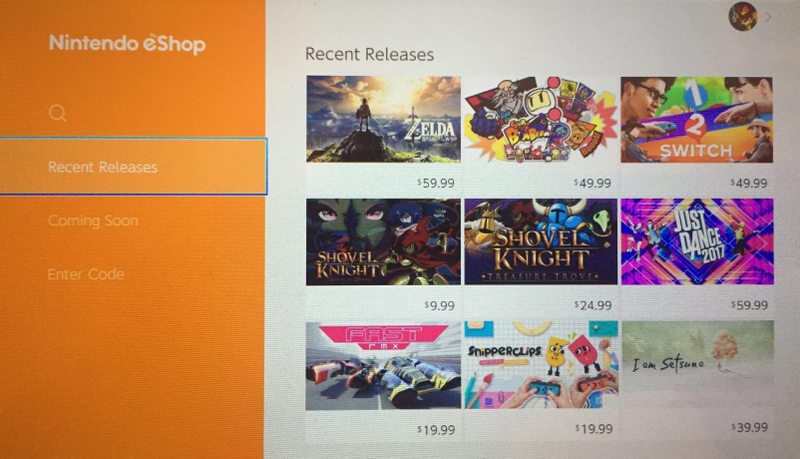Click the Recent Releases page heading
This screenshot has width=800, height=459.
(369, 54)
